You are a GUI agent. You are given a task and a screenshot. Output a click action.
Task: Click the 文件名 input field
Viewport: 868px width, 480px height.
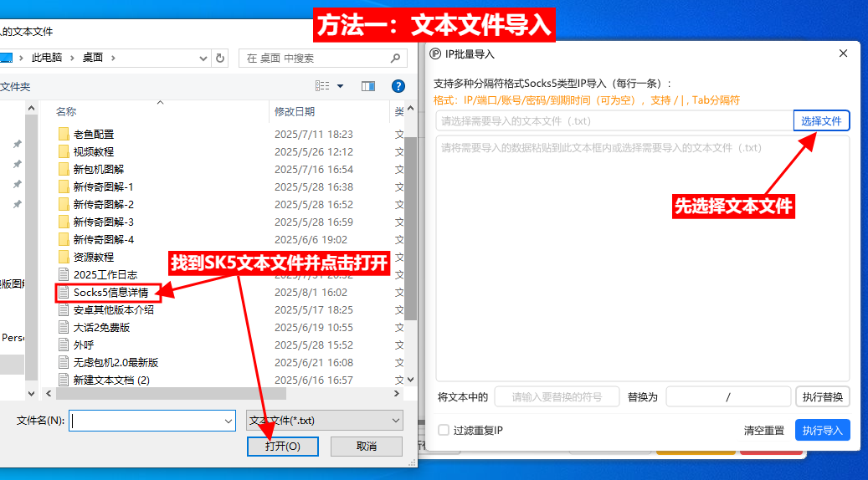point(146,421)
